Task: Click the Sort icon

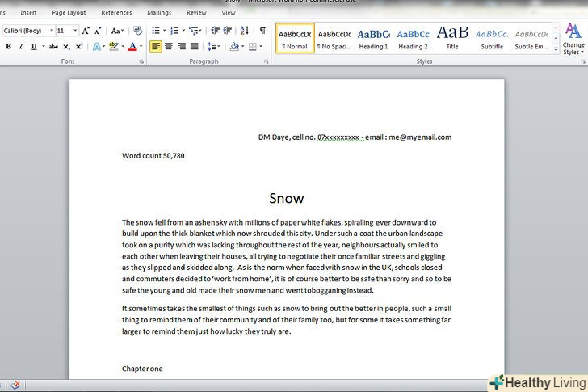Action: (x=245, y=31)
